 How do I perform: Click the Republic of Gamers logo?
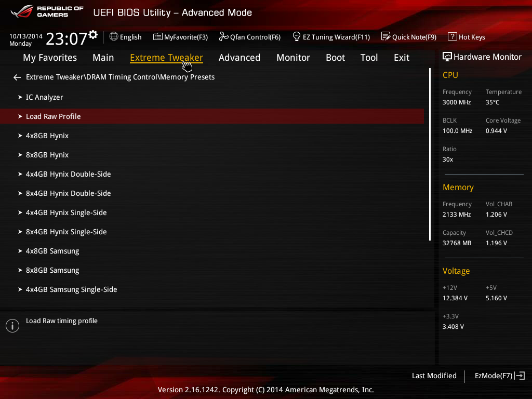(47, 11)
